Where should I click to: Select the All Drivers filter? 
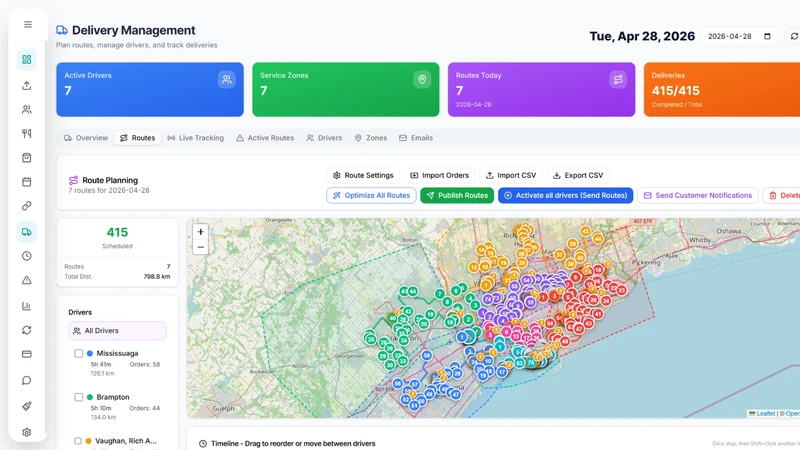click(117, 331)
